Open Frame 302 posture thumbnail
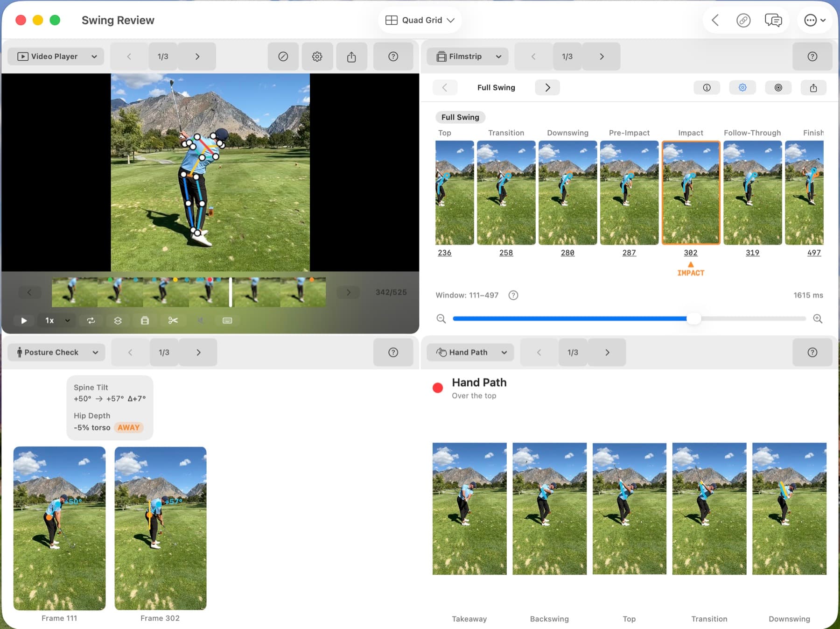Viewport: 840px width, 629px height. coord(161,528)
